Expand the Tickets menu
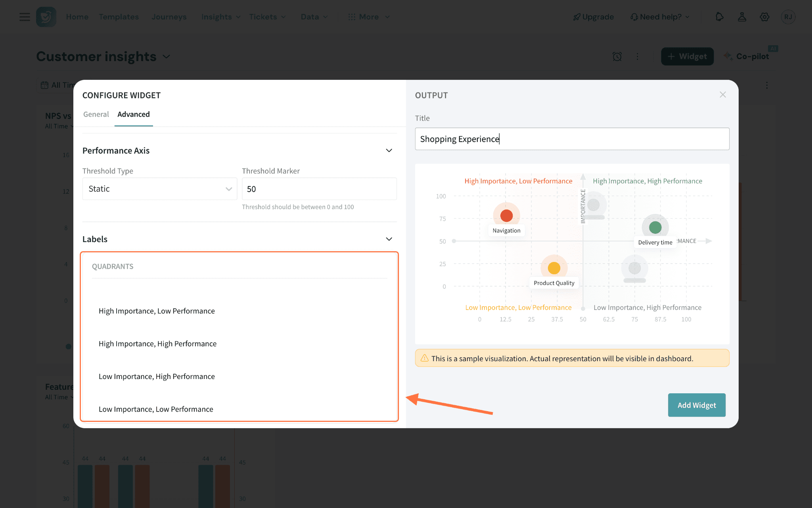 [x=267, y=17]
